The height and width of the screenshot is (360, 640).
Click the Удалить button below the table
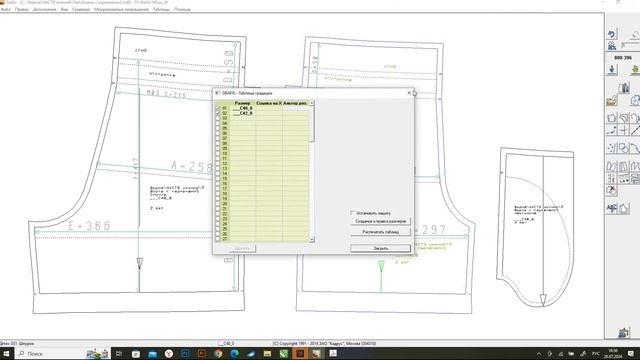pos(242,248)
